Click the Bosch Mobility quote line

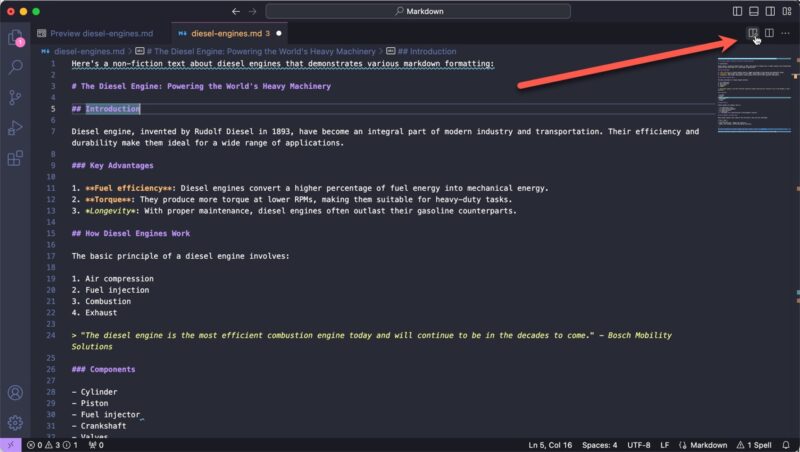click(371, 341)
